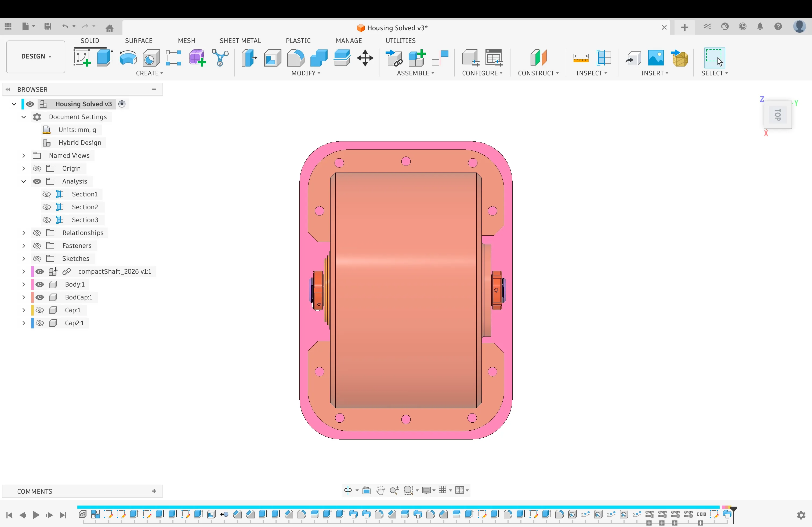Add a new comment with plus
Screen dimensions: 812x527
point(154,491)
